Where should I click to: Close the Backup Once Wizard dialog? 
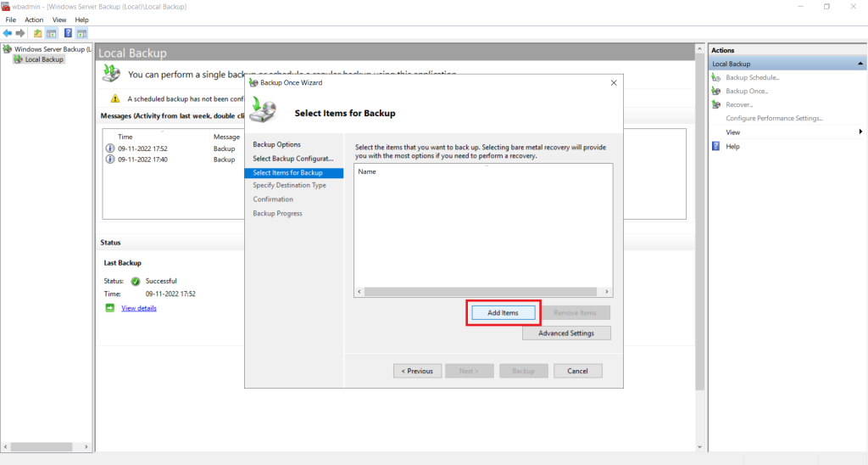(x=614, y=82)
